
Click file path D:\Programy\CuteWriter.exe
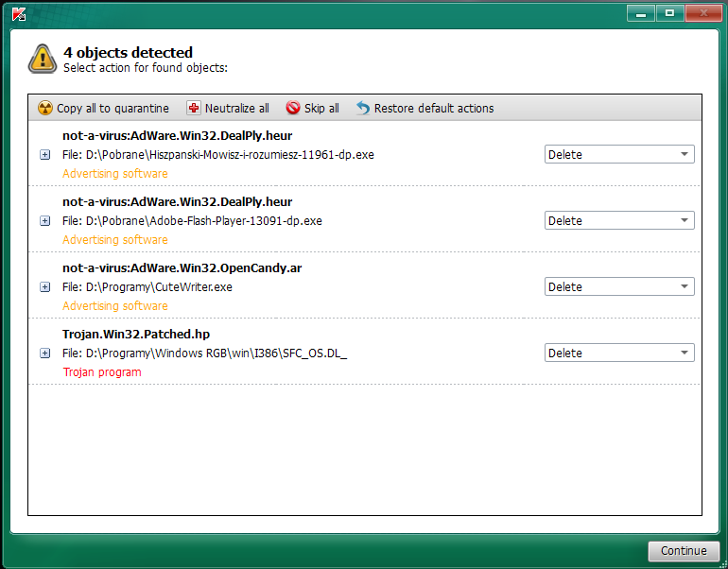147,287
